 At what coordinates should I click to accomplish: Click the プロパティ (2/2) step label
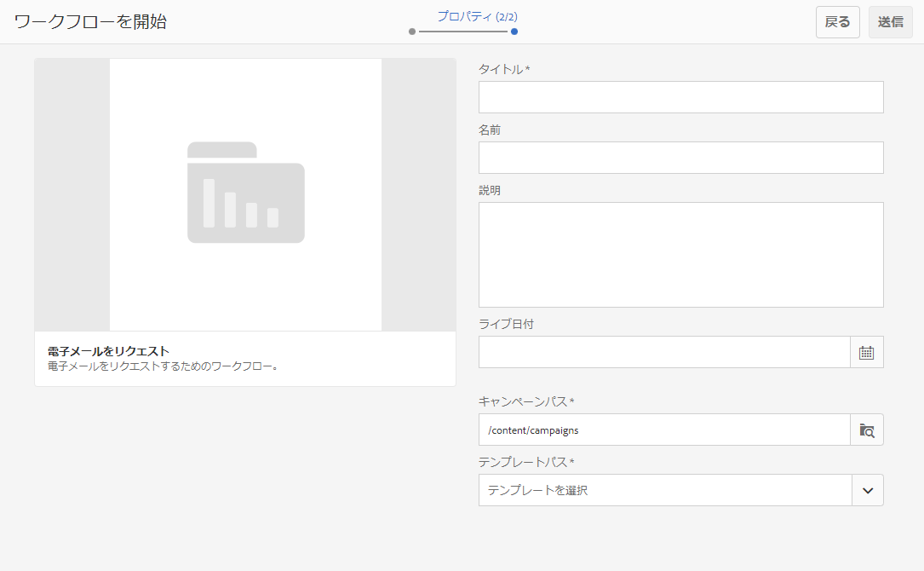point(477,16)
